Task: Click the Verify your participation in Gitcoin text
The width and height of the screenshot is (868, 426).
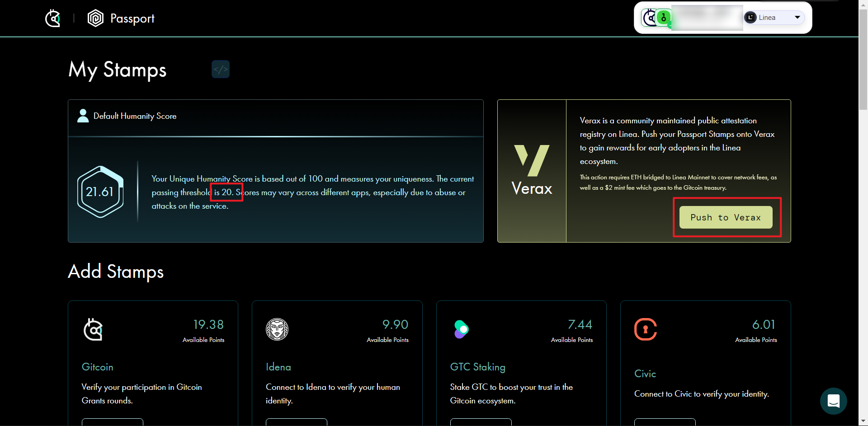Action: coord(142,394)
